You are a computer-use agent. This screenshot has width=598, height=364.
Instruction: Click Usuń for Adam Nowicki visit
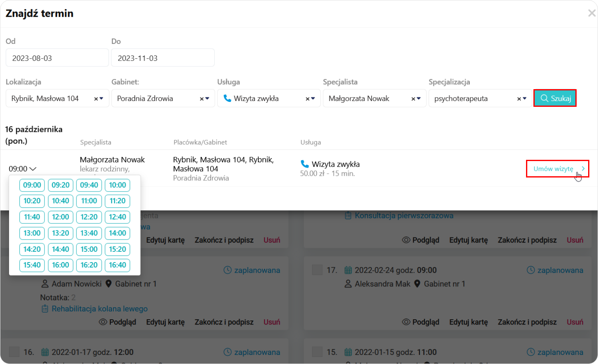coord(272,322)
